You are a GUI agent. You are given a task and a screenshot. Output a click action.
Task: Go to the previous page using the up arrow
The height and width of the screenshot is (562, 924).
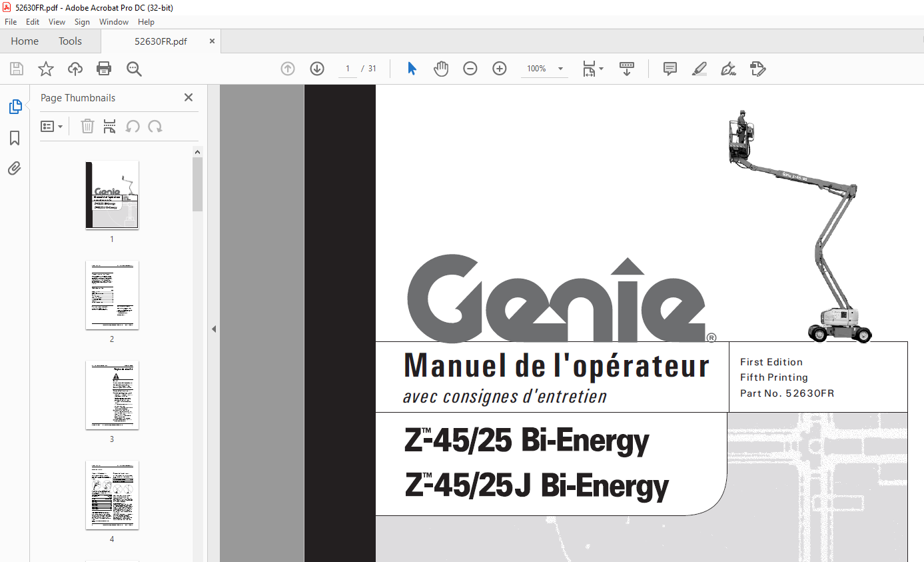pyautogui.click(x=288, y=69)
